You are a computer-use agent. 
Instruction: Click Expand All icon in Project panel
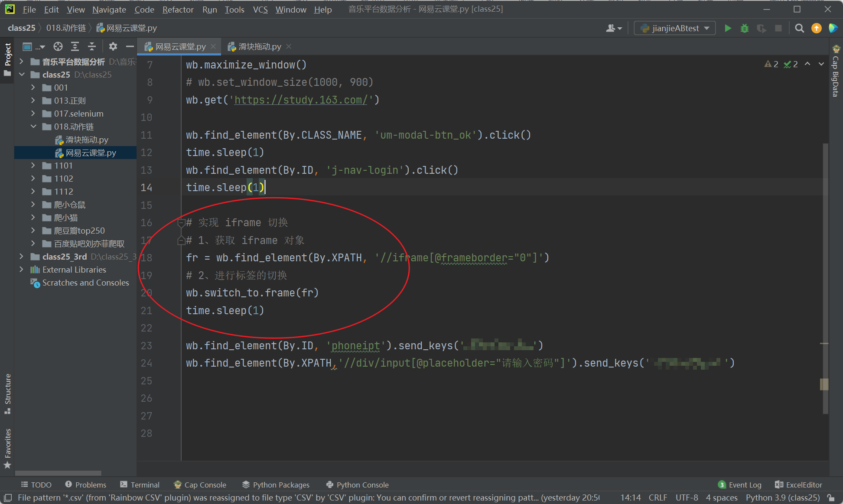tap(75, 46)
